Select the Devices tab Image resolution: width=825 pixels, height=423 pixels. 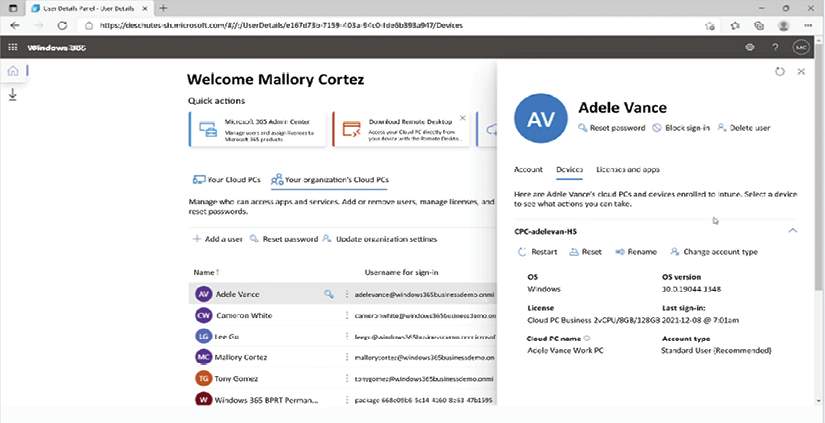point(569,169)
